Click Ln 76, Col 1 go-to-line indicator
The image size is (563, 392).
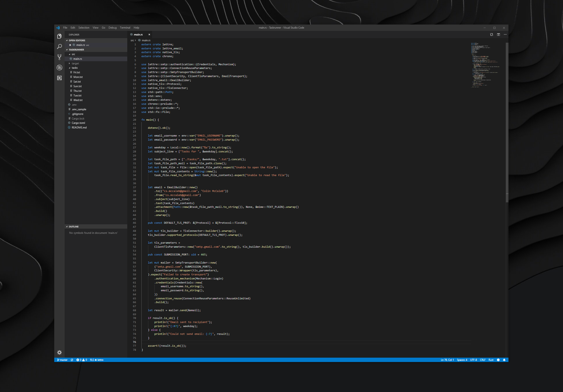447,360
